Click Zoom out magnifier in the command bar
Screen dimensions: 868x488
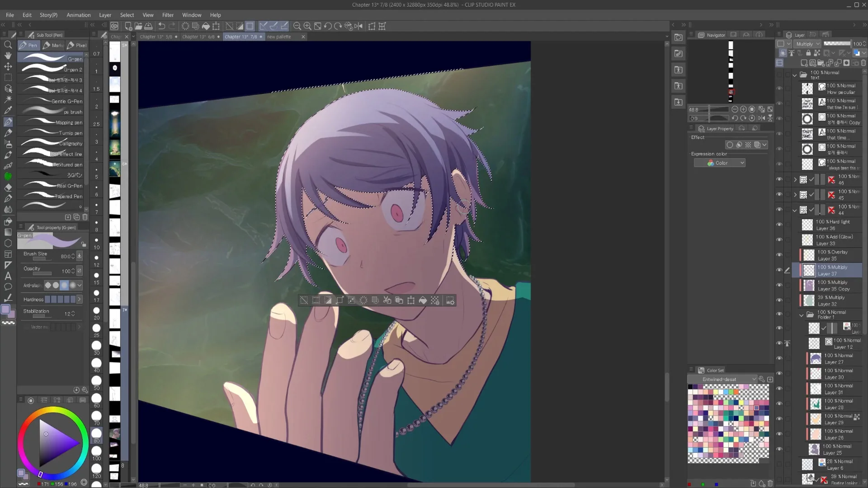tap(297, 26)
